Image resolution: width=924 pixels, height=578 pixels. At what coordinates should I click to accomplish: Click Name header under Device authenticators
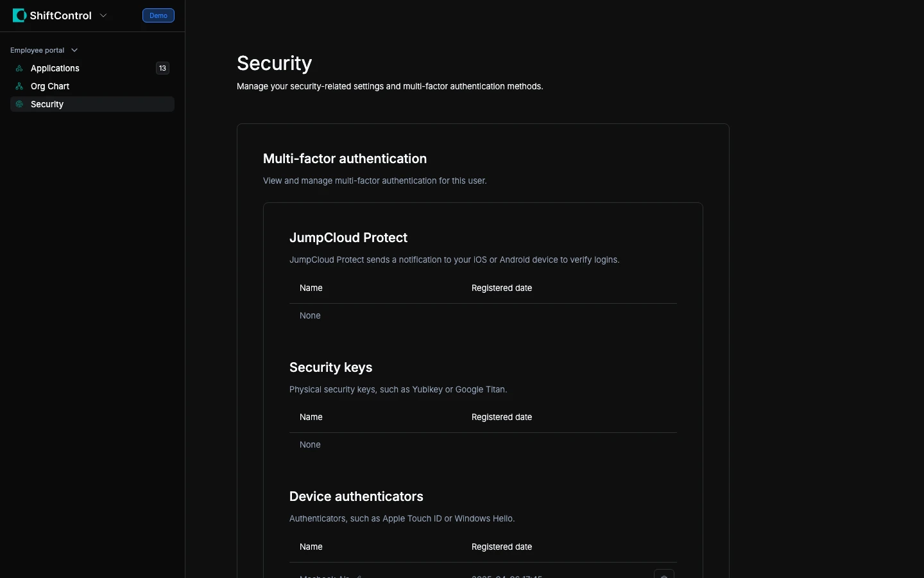(x=311, y=547)
